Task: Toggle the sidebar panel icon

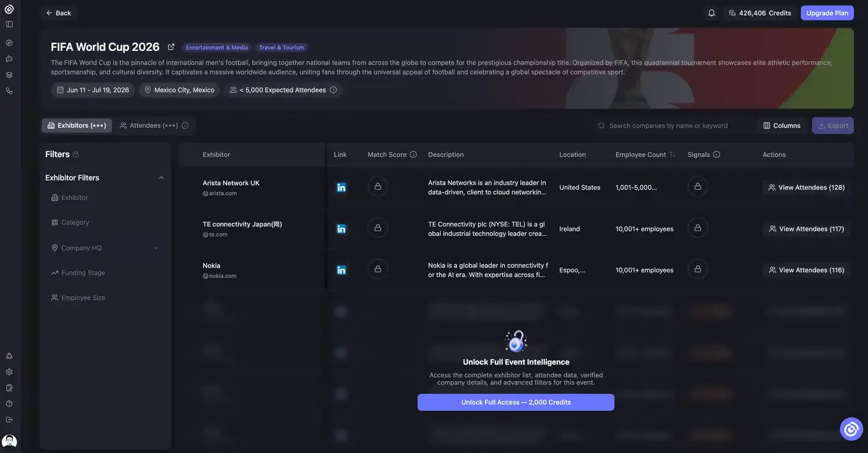Action: tap(9, 24)
